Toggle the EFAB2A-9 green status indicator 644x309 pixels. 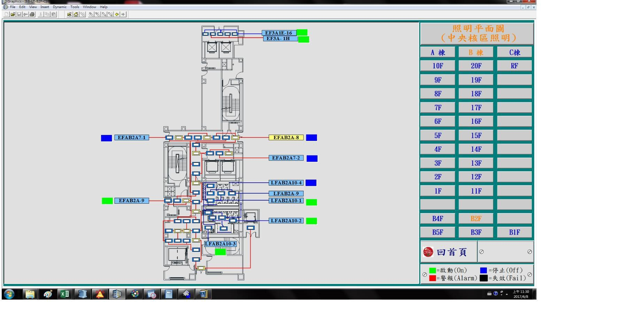[107, 201]
